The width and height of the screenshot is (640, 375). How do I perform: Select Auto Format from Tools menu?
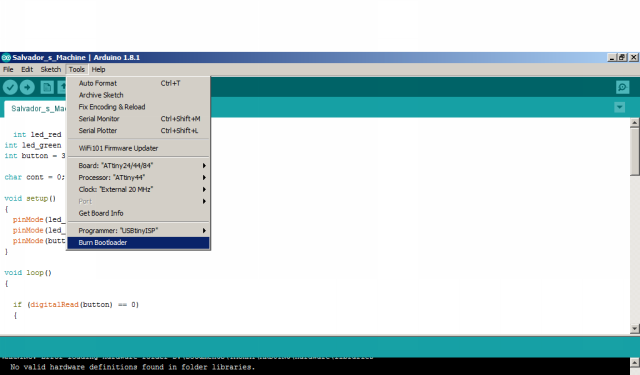pyautogui.click(x=138, y=83)
